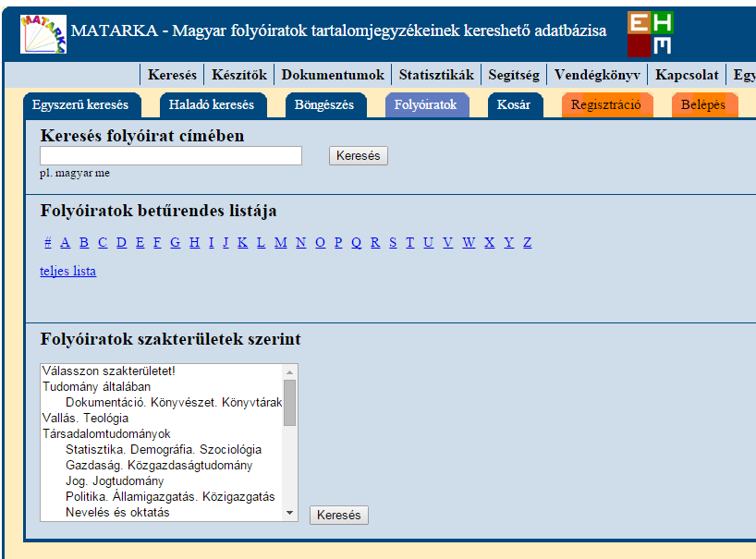Switch to Böngészés tab
This screenshot has height=559, width=756.
(324, 104)
